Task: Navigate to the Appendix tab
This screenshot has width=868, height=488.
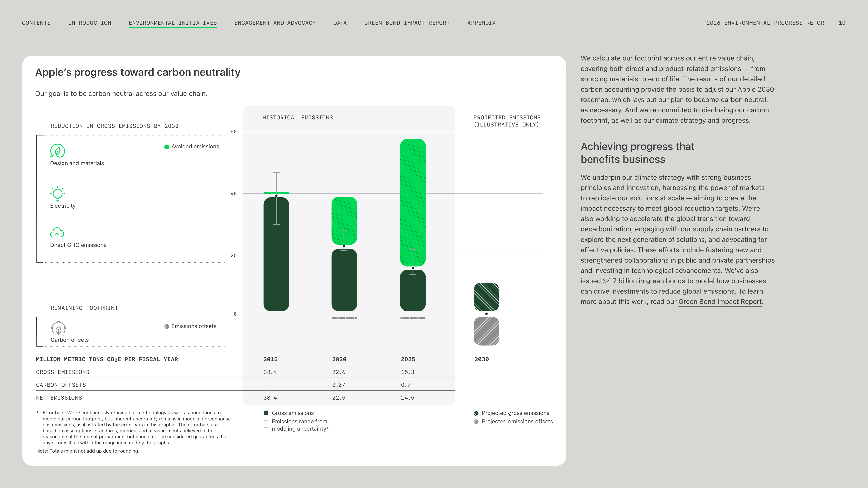Action: pyautogui.click(x=481, y=23)
